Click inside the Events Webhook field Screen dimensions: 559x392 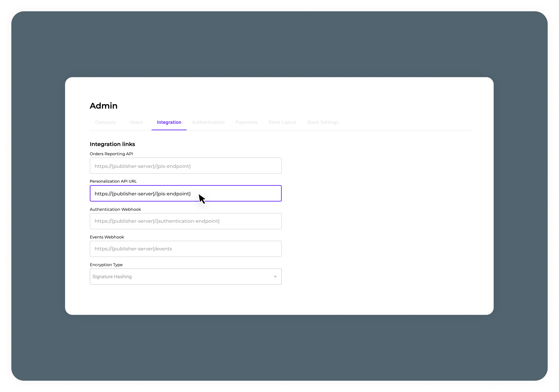[186, 249]
